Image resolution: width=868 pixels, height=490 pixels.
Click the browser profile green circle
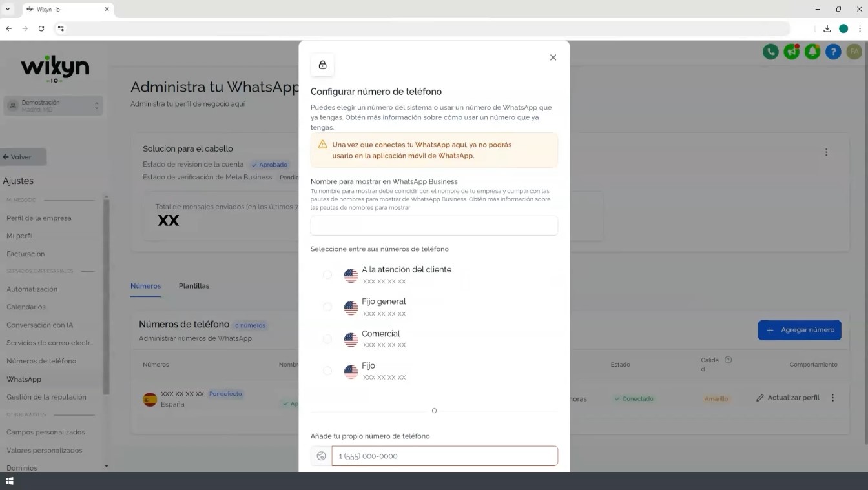843,28
